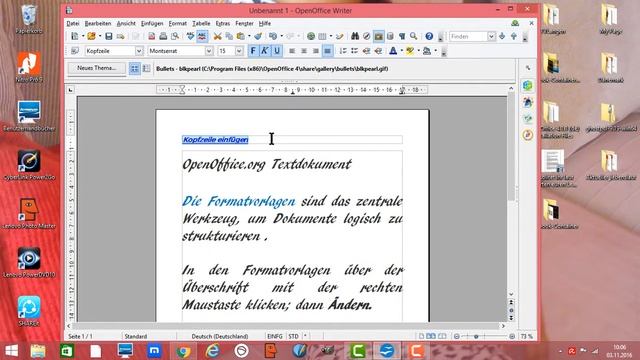The width and height of the screenshot is (640, 360).
Task: Click the Increase Indent icon
Action: click(378, 51)
